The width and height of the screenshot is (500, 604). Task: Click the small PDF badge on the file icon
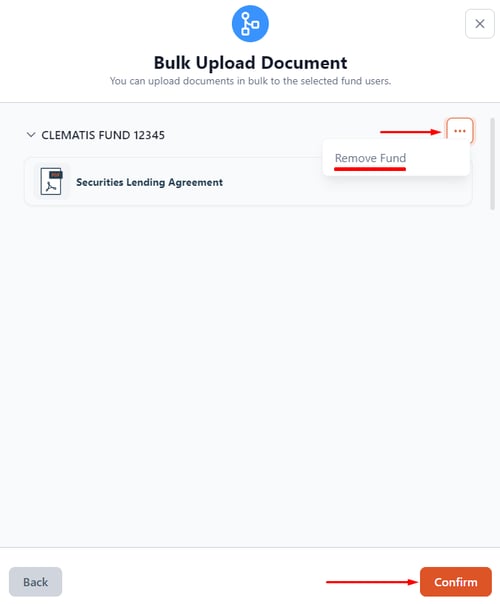pyautogui.click(x=56, y=175)
